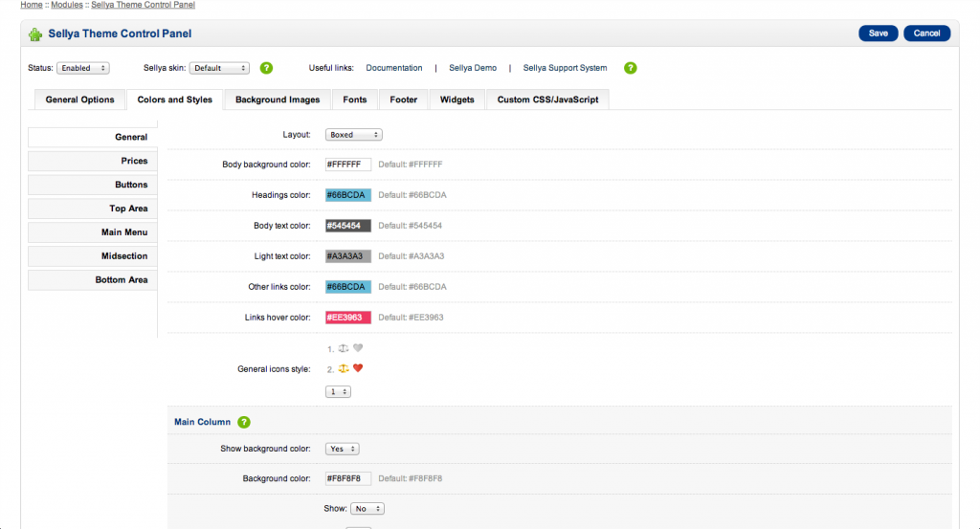
Task: Click the 'General icons style:' label
Action: [274, 369]
